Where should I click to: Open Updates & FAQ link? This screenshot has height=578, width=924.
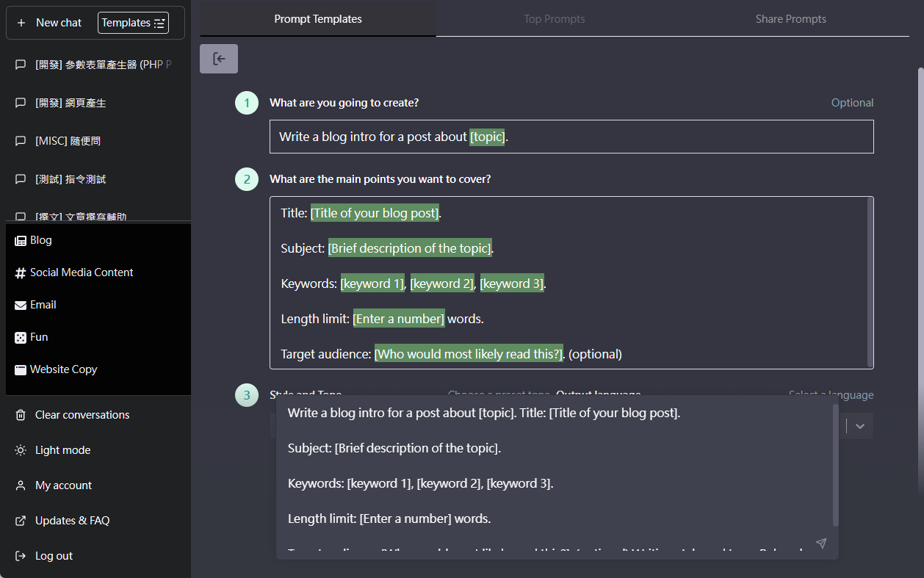coord(72,521)
